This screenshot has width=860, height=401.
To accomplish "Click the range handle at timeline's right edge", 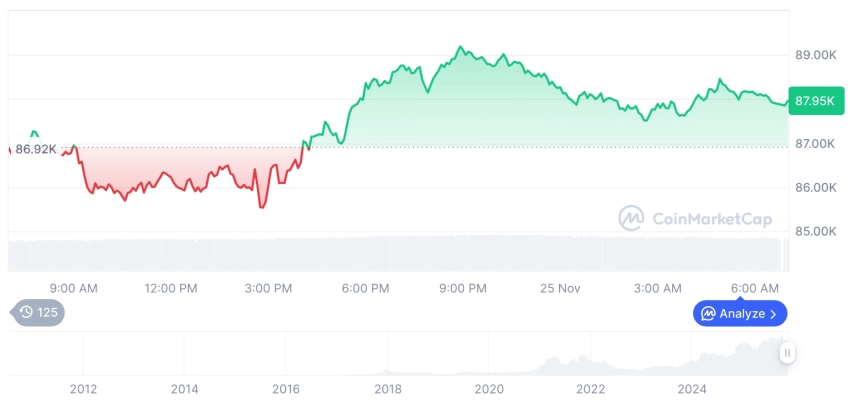I will point(788,352).
